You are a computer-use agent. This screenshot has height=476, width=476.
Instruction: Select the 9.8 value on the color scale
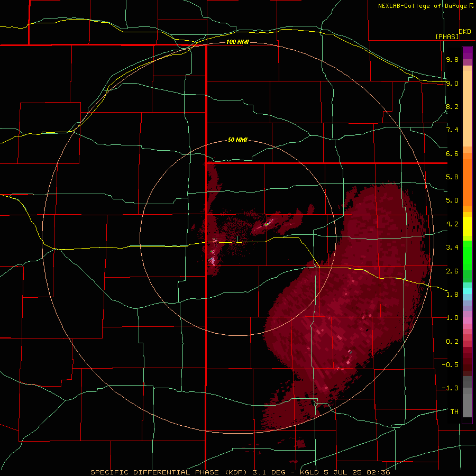(452, 59)
